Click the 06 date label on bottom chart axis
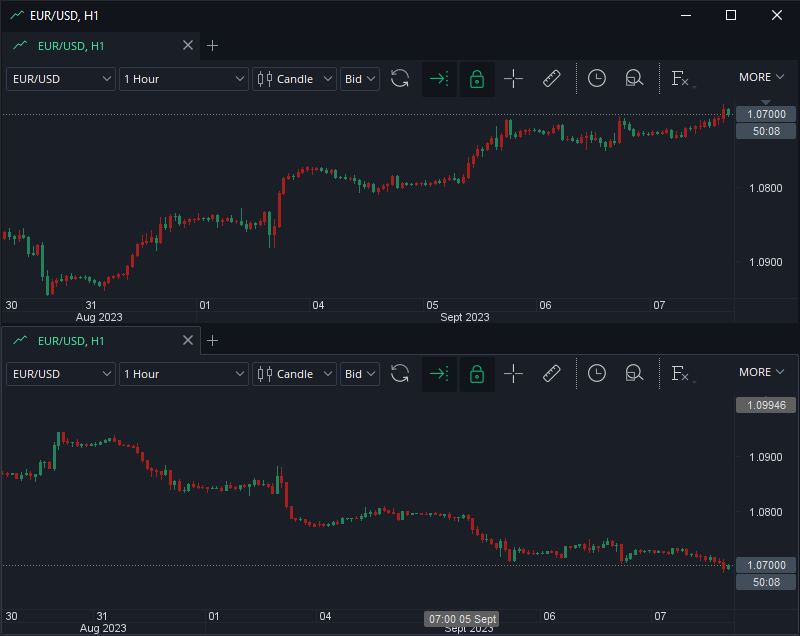800x636 pixels. click(x=549, y=616)
